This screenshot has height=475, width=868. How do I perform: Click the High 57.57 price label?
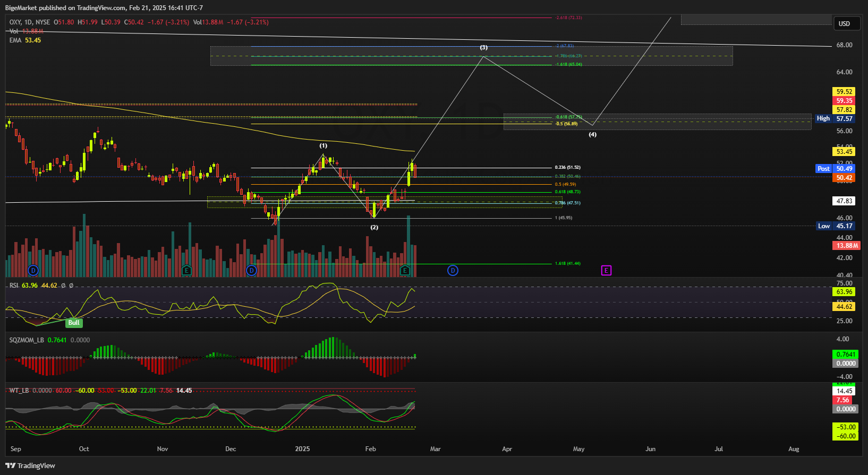click(x=835, y=119)
